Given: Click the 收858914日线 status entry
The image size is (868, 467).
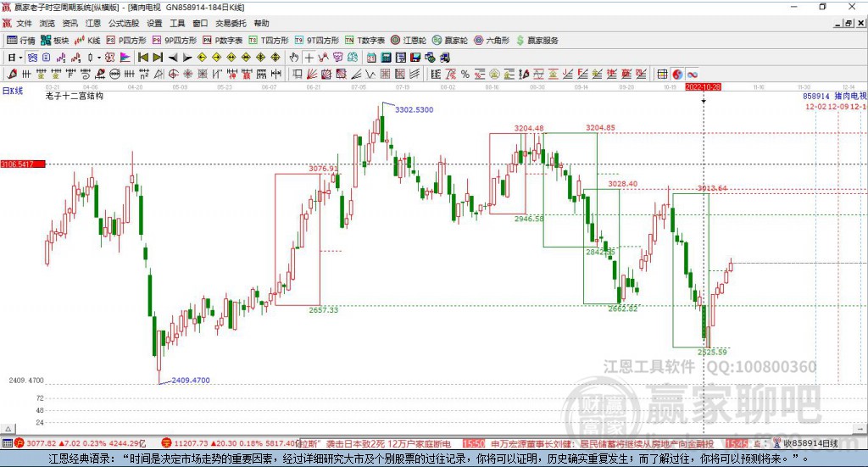Looking at the screenshot, I should coord(810,443).
